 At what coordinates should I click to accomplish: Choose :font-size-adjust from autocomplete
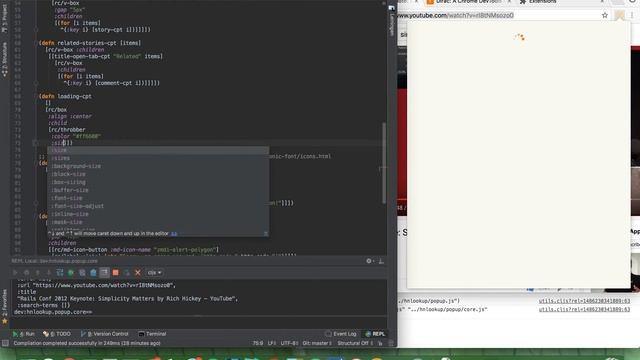click(x=158, y=206)
